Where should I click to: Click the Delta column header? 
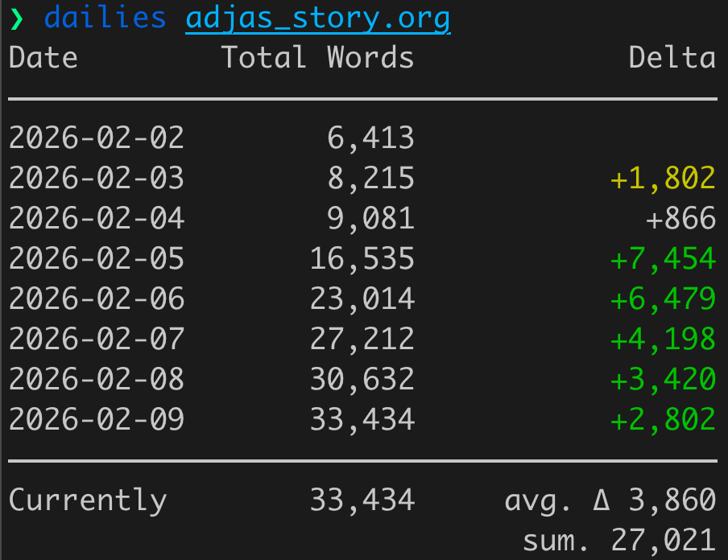672,58
